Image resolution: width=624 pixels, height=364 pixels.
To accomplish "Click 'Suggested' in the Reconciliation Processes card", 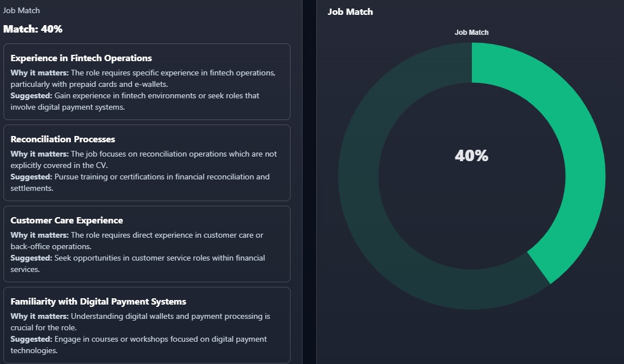I will [x=31, y=177].
